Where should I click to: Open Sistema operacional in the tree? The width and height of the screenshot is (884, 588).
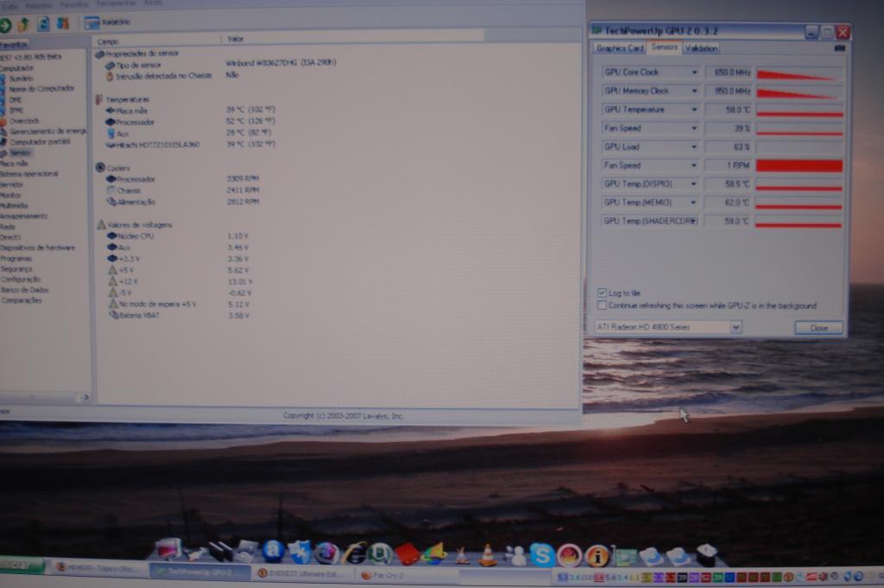click(28, 174)
